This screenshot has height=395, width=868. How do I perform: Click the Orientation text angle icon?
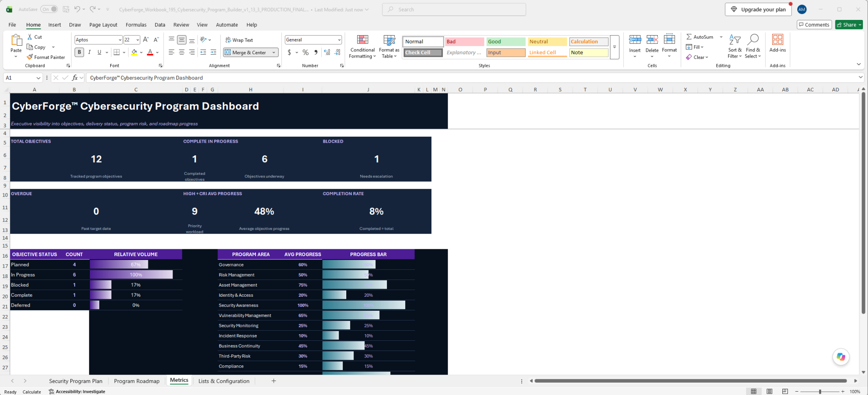click(x=203, y=39)
